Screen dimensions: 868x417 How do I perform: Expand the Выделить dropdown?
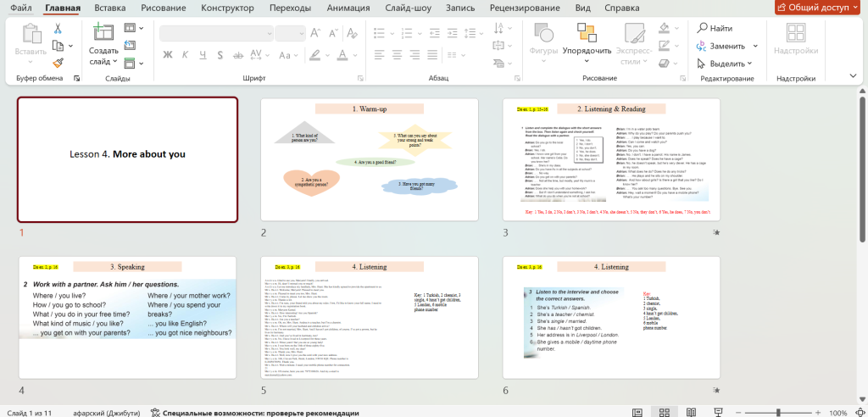click(x=726, y=64)
